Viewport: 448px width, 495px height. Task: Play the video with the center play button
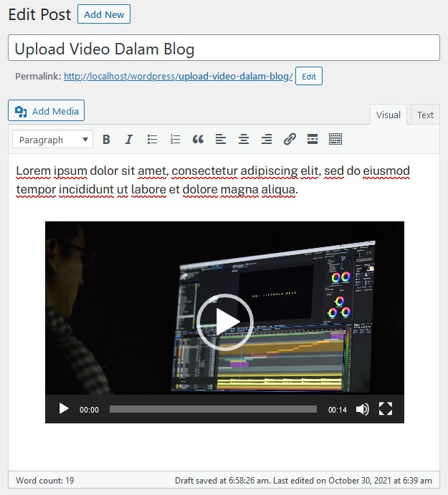point(225,322)
